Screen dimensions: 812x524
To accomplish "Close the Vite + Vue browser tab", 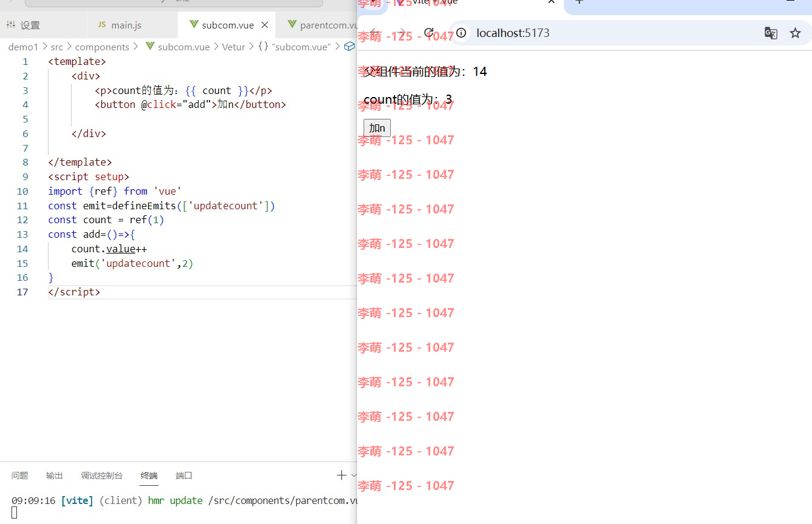I will click(551, 2).
